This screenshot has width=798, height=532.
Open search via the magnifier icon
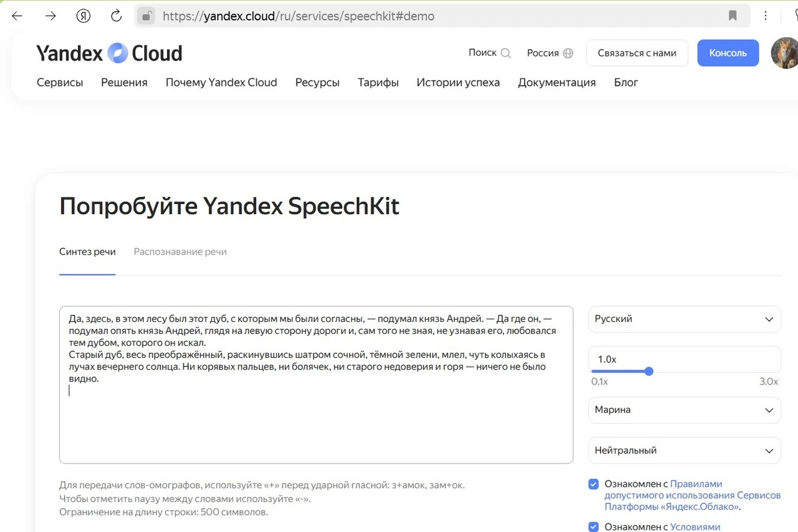pos(506,53)
